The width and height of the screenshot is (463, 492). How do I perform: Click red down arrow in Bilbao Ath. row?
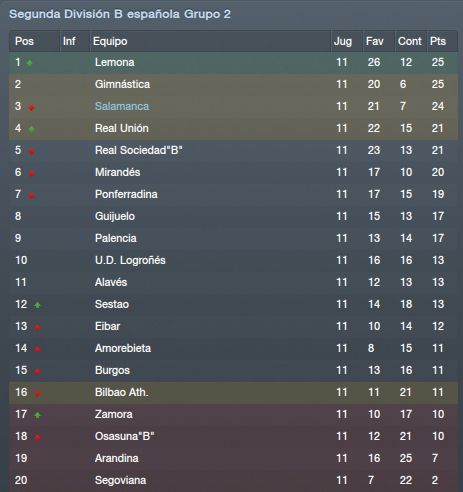coord(38,393)
